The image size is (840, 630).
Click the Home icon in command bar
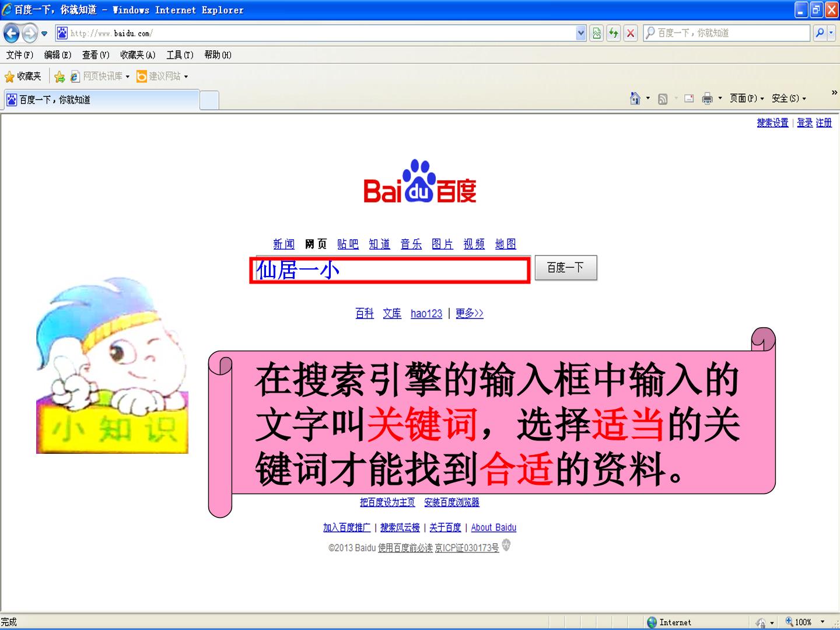coord(635,99)
